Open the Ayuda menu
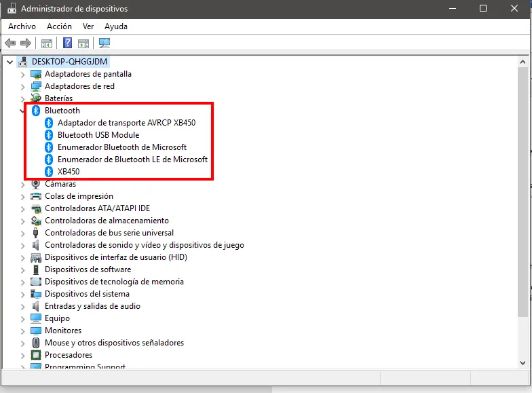This screenshot has height=393, width=532. click(x=116, y=26)
